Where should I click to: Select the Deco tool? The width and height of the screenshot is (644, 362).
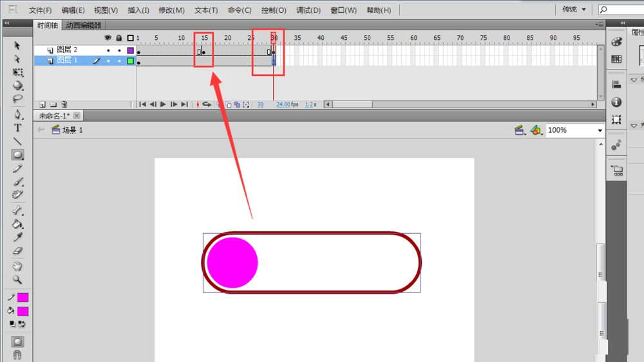17,195
